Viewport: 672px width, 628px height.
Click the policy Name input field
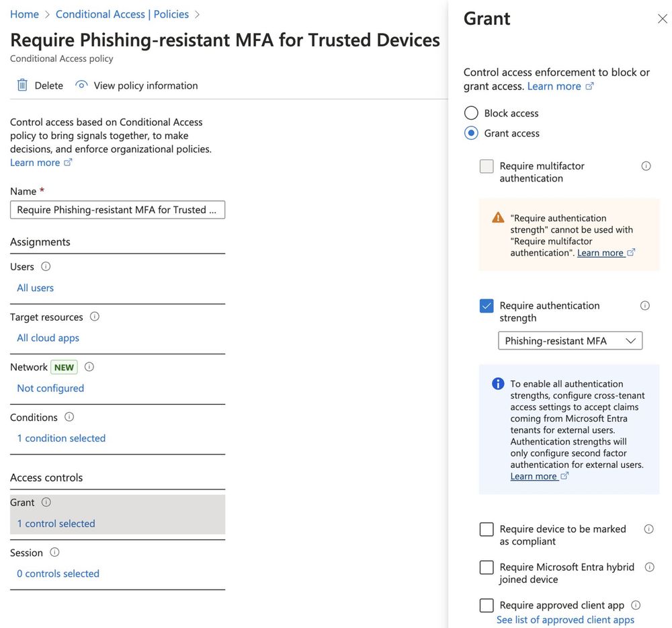click(x=118, y=210)
